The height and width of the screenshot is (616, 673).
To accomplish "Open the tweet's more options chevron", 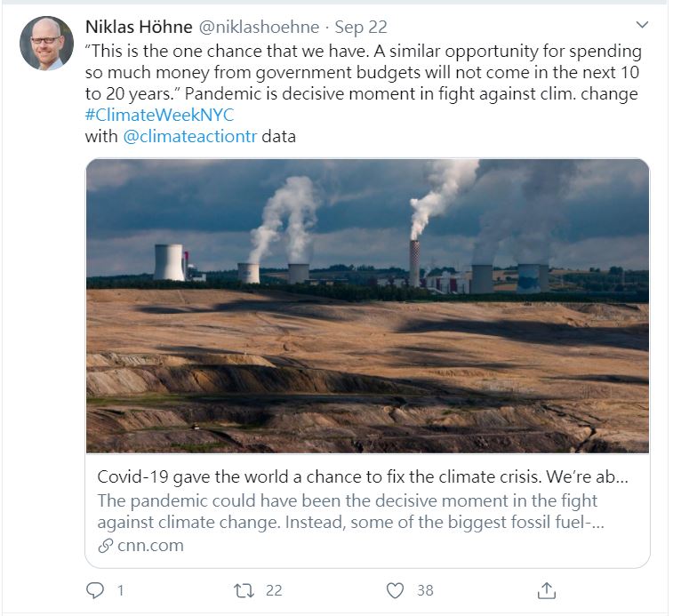I will (643, 26).
